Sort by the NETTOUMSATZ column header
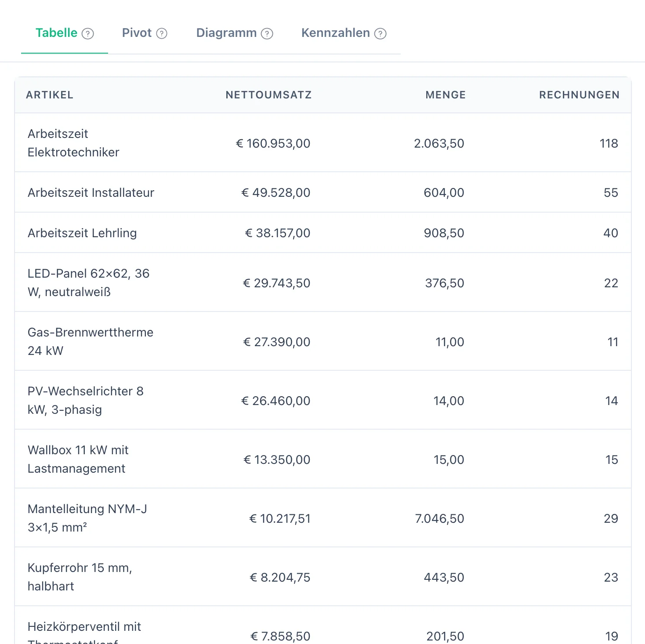The width and height of the screenshot is (645, 644). tap(269, 95)
